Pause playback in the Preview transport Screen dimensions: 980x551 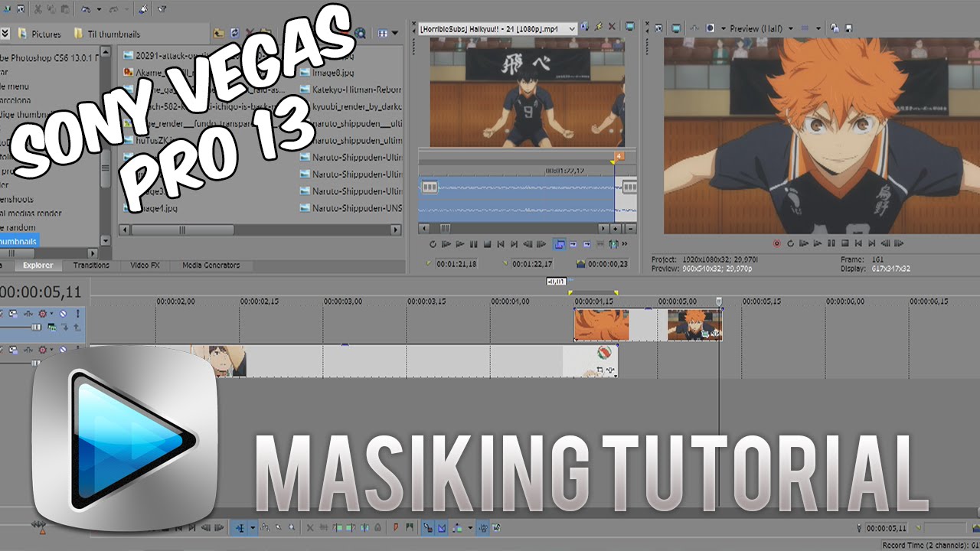pos(831,243)
